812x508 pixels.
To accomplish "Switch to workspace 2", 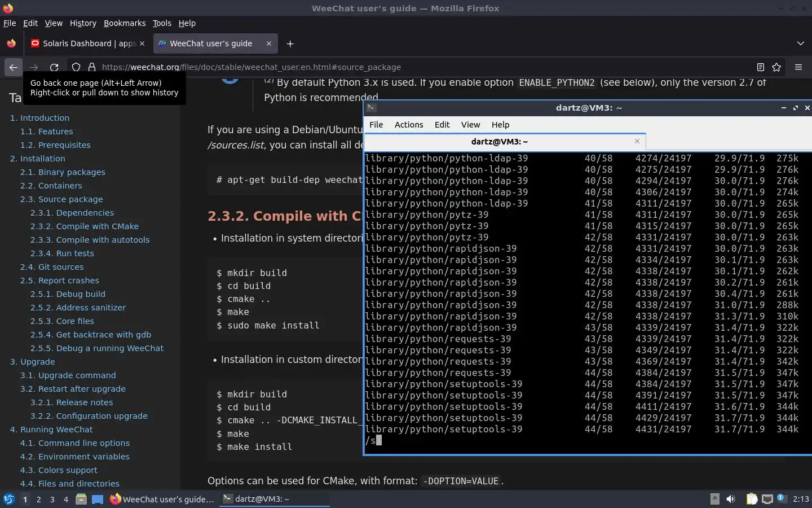I will tap(38, 499).
